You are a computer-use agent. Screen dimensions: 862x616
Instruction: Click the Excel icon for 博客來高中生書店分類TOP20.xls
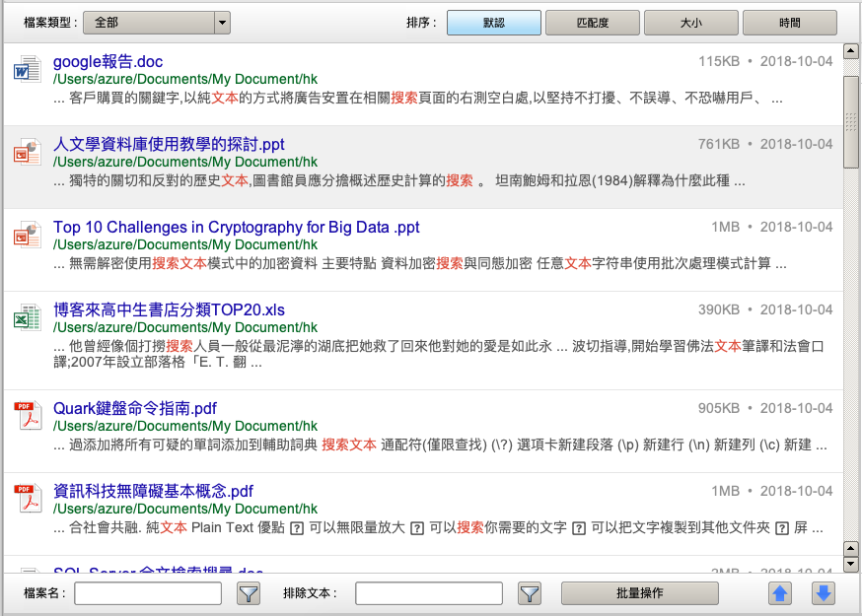[x=26, y=318]
